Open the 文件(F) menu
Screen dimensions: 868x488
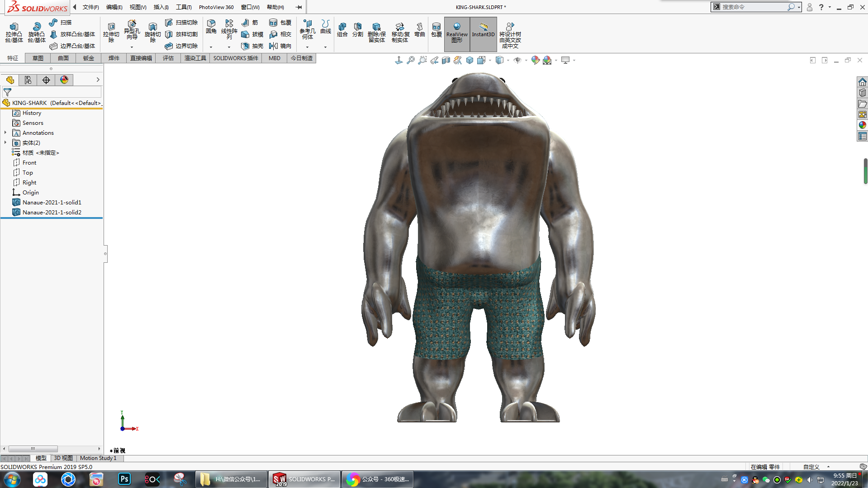click(91, 7)
